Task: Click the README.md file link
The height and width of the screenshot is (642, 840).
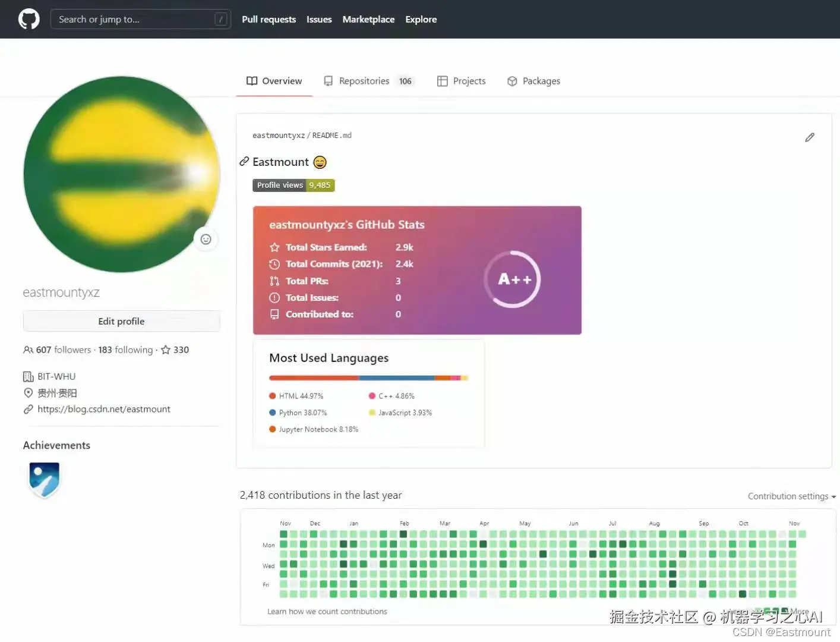Action: coord(332,136)
